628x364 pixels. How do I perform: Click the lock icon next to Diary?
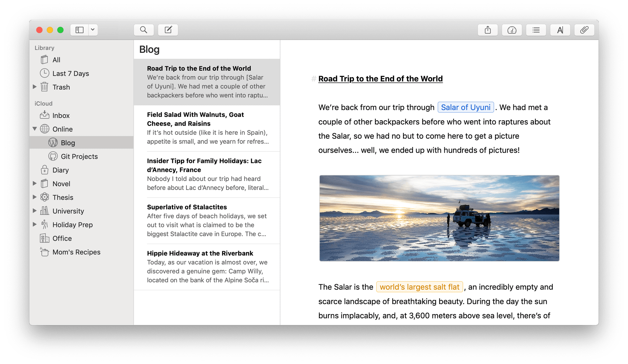(x=44, y=170)
